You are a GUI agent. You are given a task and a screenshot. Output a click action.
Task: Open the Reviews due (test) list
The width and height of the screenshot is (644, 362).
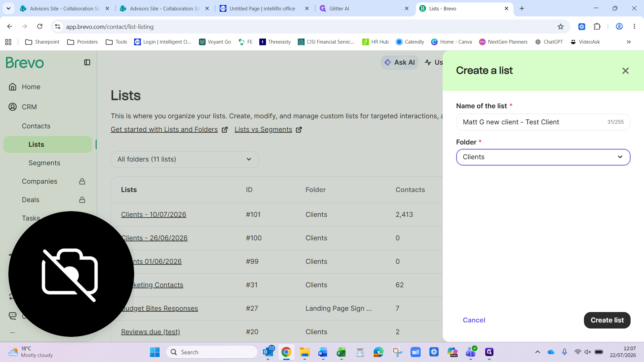(151, 332)
